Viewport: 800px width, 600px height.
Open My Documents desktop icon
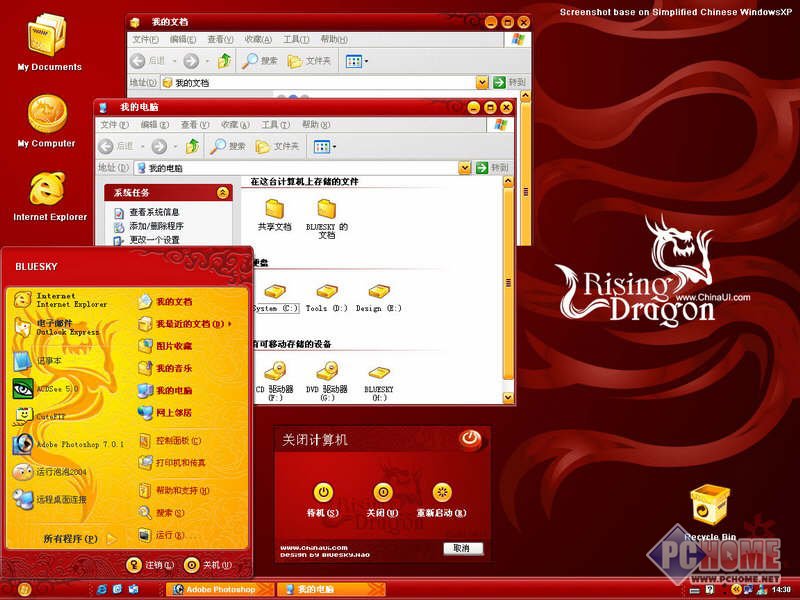[x=48, y=43]
